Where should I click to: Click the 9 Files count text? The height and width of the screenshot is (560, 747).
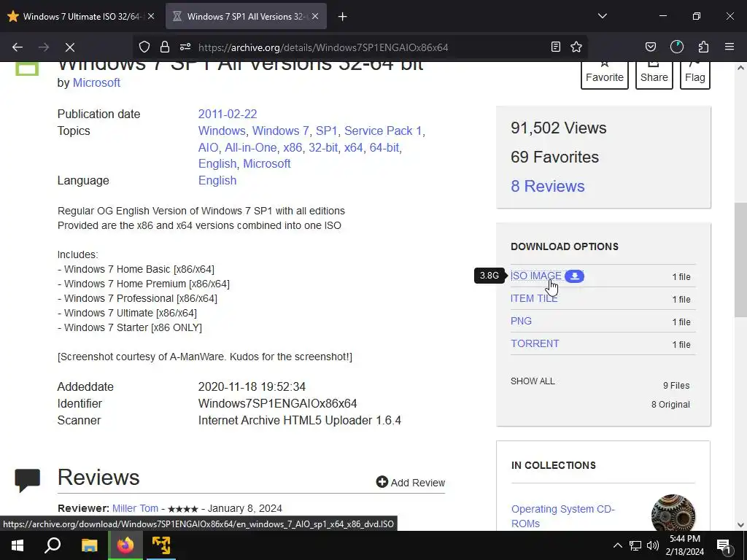pyautogui.click(x=676, y=386)
